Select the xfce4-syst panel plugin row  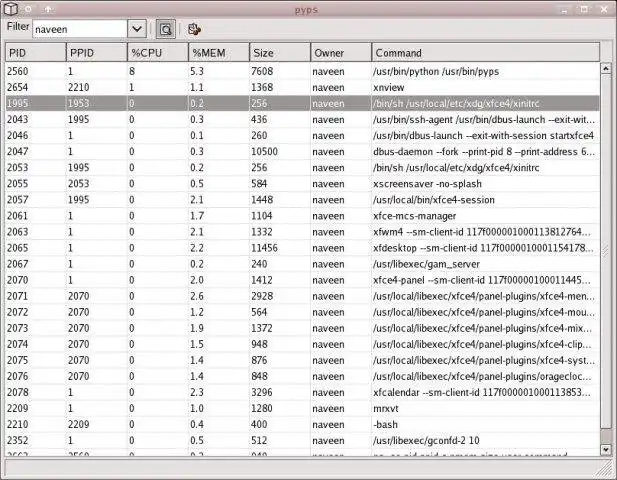(302, 360)
